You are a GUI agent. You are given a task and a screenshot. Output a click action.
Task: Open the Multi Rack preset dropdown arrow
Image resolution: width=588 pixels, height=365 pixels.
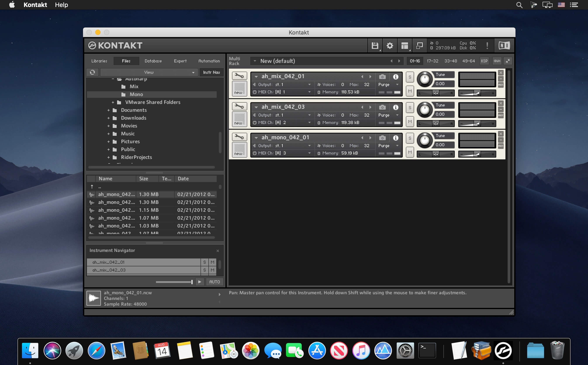point(255,61)
